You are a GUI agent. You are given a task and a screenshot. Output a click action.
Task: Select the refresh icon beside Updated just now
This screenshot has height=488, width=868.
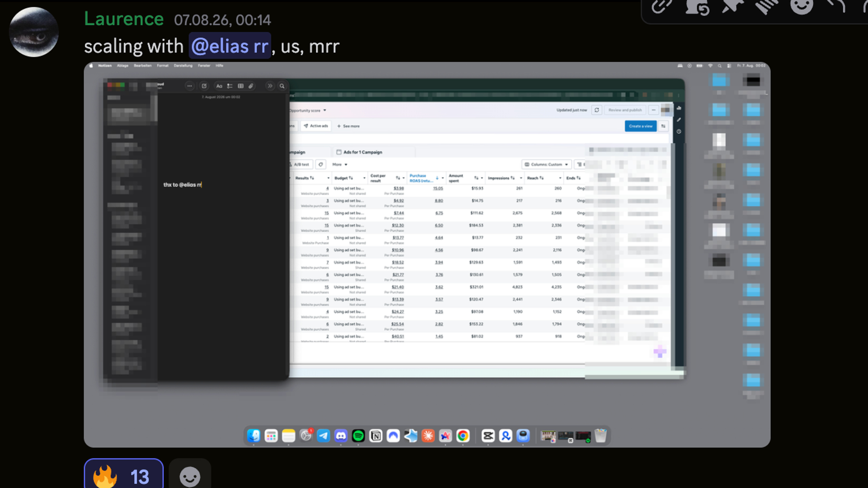click(x=597, y=110)
